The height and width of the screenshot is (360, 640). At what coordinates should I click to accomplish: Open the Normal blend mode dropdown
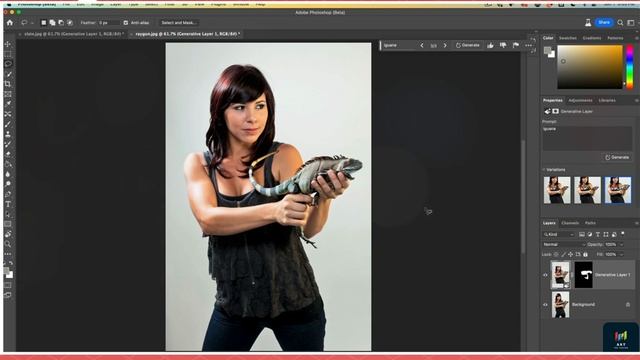point(564,244)
